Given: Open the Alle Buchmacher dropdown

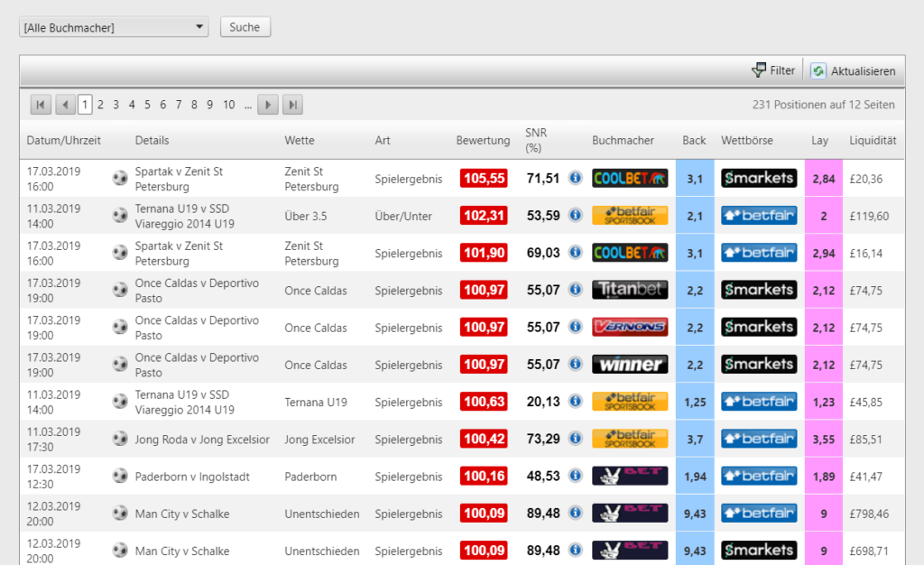Looking at the screenshot, I should (114, 27).
